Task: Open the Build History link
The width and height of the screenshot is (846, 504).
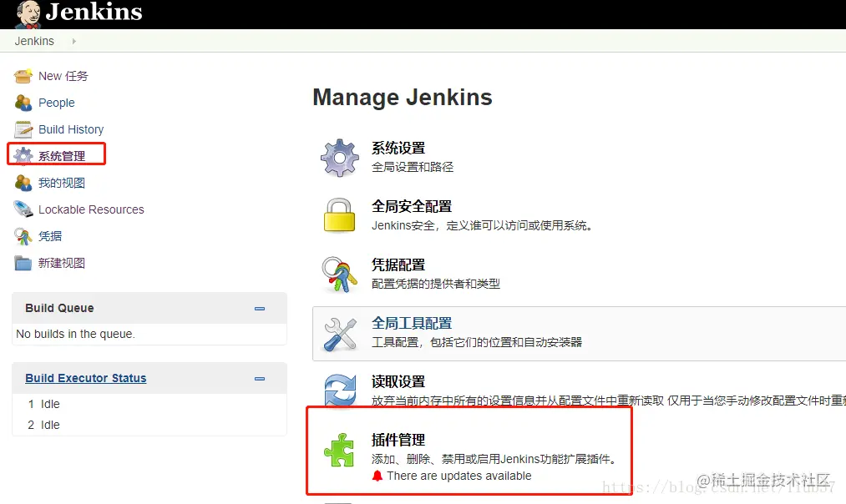Action: (71, 129)
